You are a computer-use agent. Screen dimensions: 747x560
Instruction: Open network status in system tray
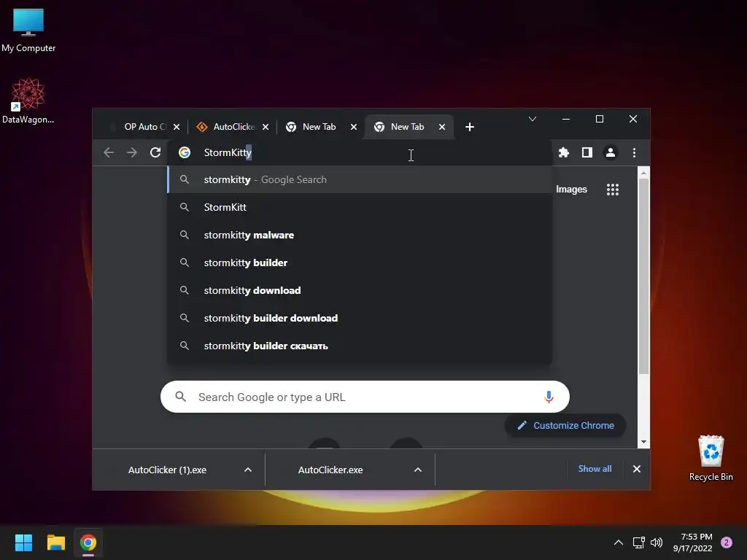pos(638,542)
